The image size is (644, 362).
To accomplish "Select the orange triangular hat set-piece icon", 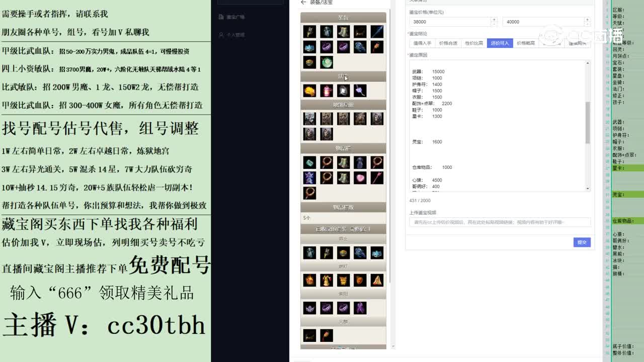I will pos(377,280).
